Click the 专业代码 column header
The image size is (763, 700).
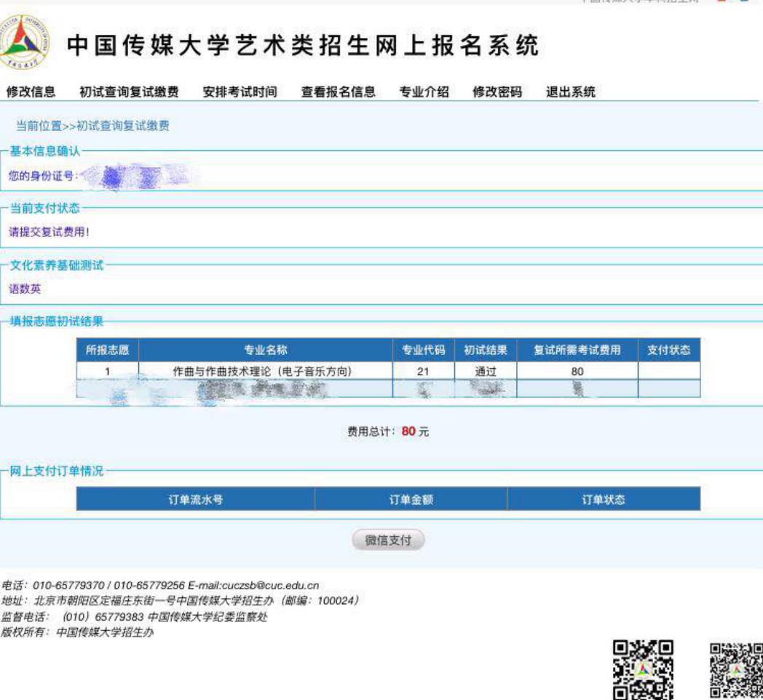[x=423, y=350]
